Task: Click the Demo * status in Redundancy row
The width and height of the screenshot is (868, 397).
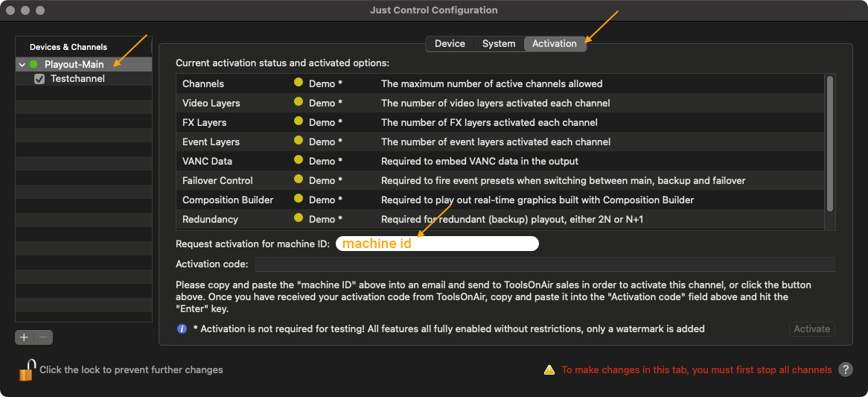Action: (x=325, y=219)
